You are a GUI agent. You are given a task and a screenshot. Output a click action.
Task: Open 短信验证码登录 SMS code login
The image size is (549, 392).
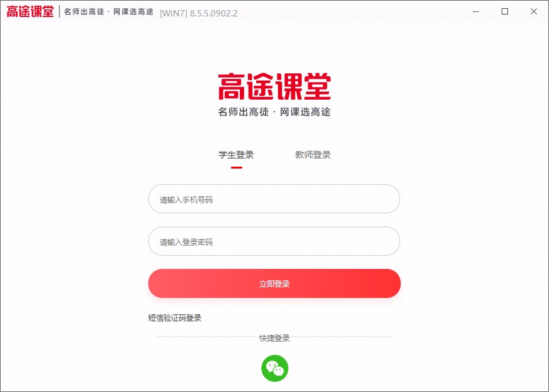coord(175,318)
